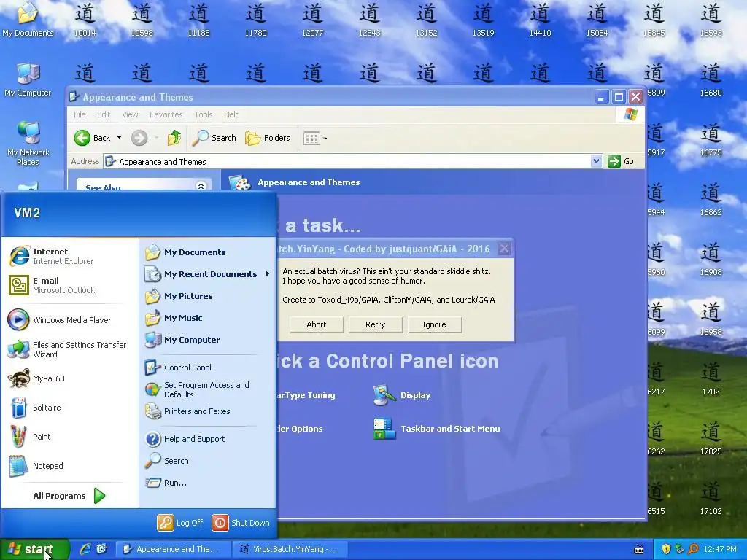Click the Back toolbar button
This screenshot has height=560, width=747.
tap(93, 138)
